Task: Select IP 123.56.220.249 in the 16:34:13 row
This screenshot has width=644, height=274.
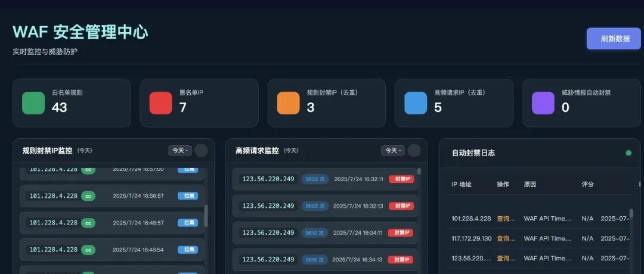Action: [268, 260]
